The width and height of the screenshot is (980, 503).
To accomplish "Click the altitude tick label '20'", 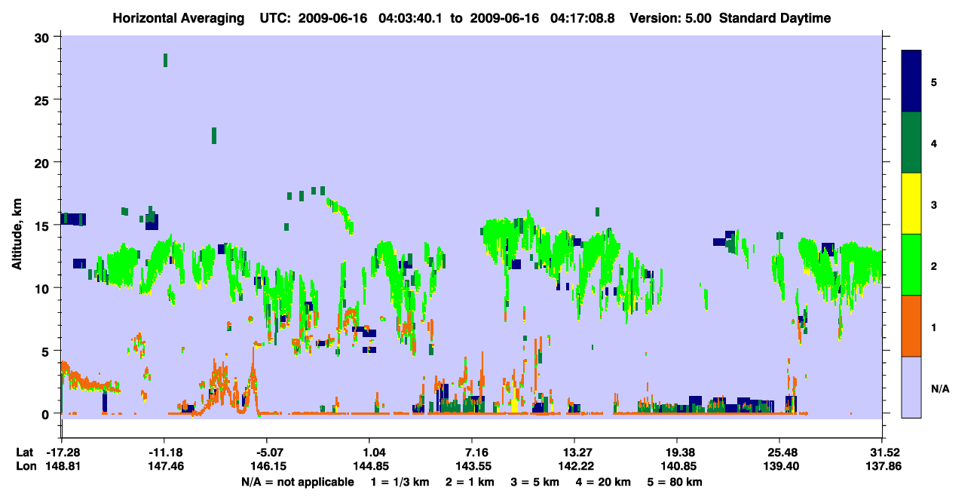I will click(x=44, y=163).
